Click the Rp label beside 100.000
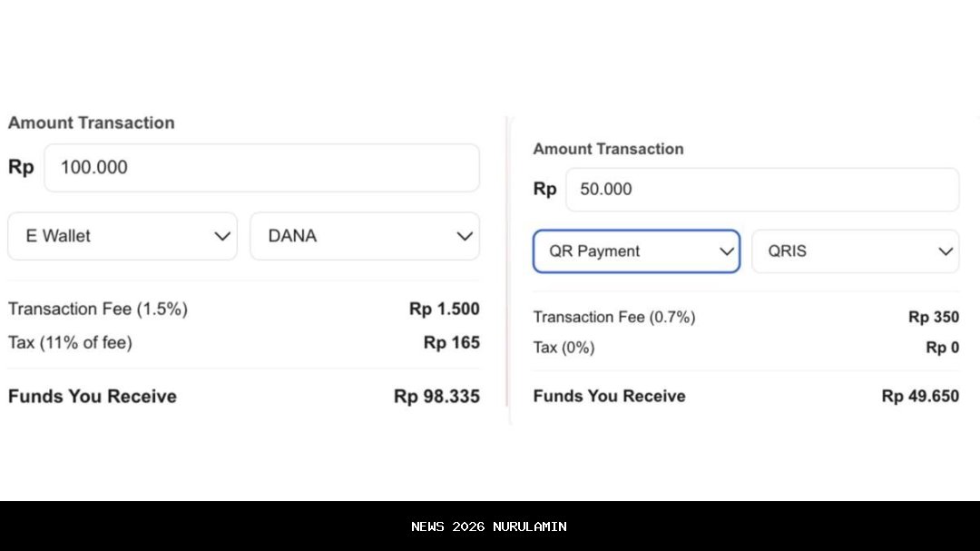Image resolution: width=980 pixels, height=551 pixels. coord(21,168)
